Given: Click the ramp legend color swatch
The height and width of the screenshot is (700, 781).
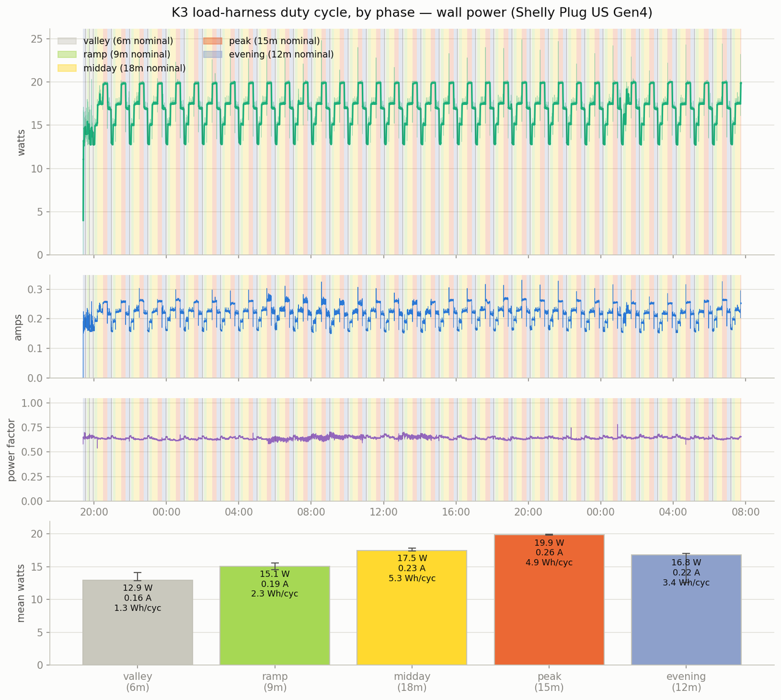Looking at the screenshot, I should coord(67,55).
